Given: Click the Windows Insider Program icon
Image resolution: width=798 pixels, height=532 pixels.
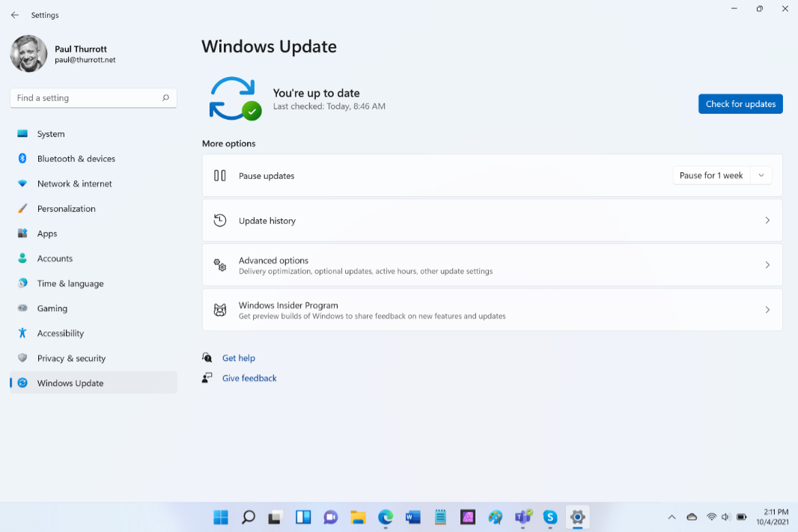Looking at the screenshot, I should [219, 309].
